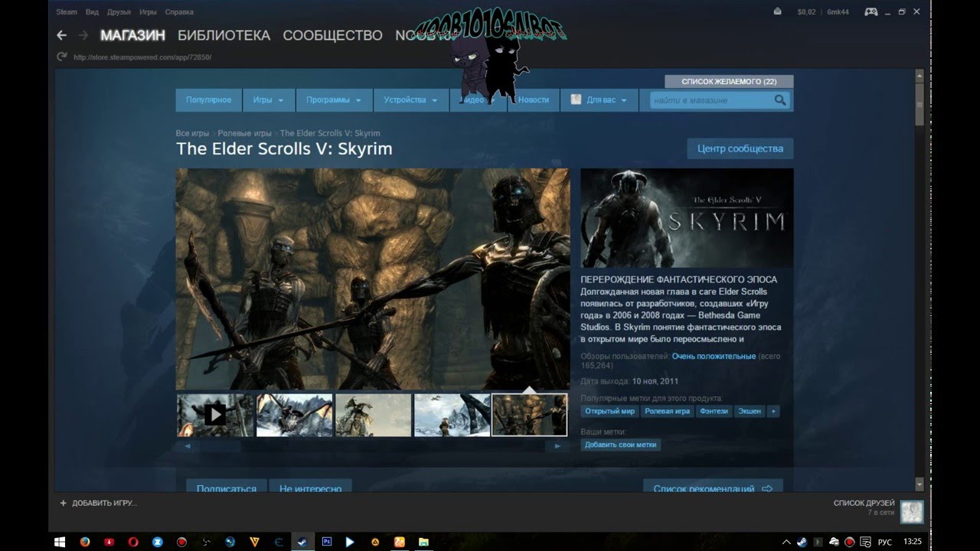Click the Подписаться button
The width and height of the screenshot is (980, 551).
click(x=227, y=487)
